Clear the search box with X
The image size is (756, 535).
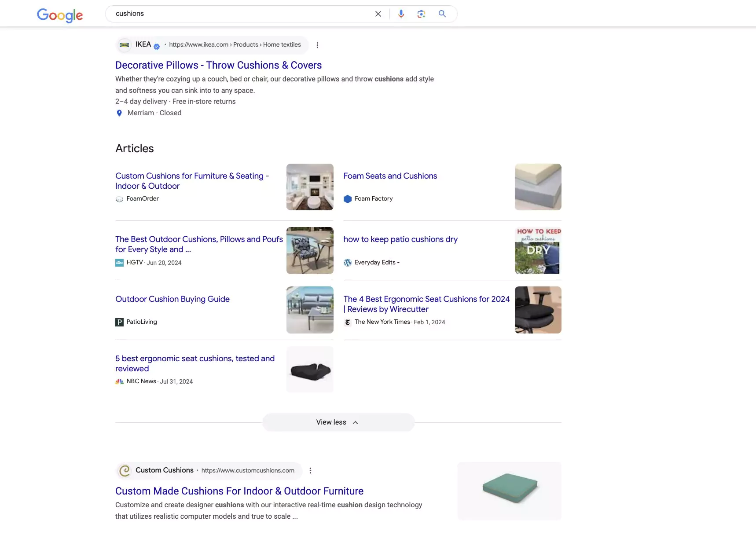(378, 14)
